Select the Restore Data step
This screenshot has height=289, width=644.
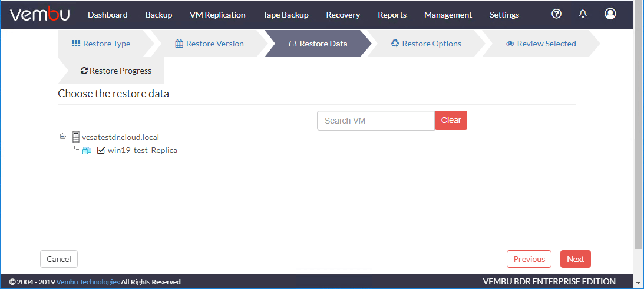coord(318,44)
